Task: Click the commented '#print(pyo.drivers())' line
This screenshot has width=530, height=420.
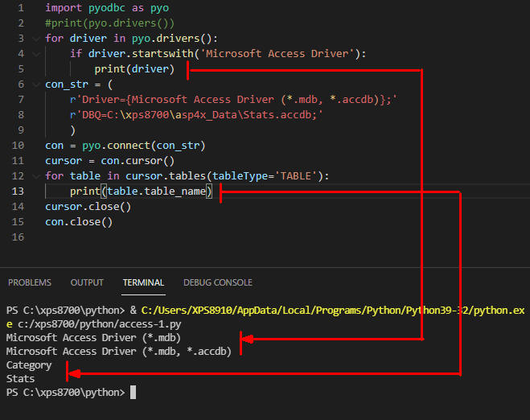Action: point(110,23)
